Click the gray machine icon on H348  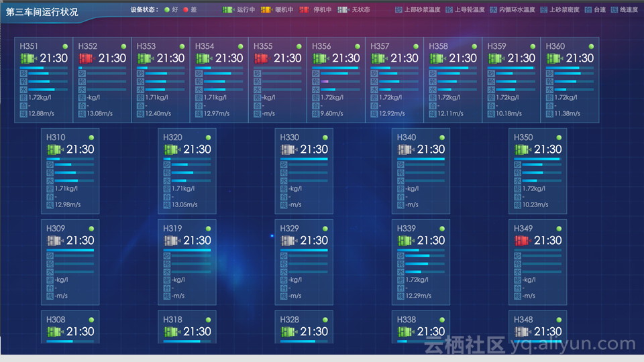click(522, 332)
